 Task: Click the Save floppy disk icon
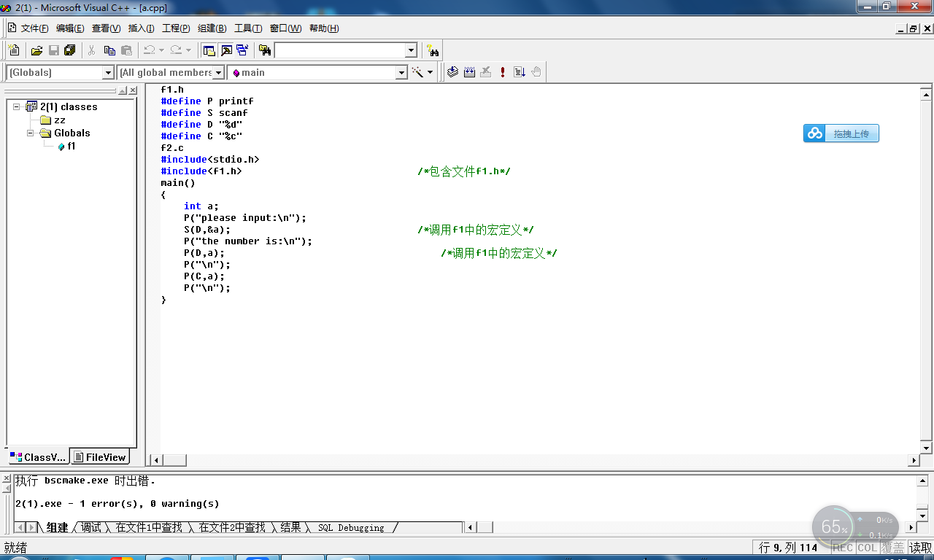coord(53,50)
